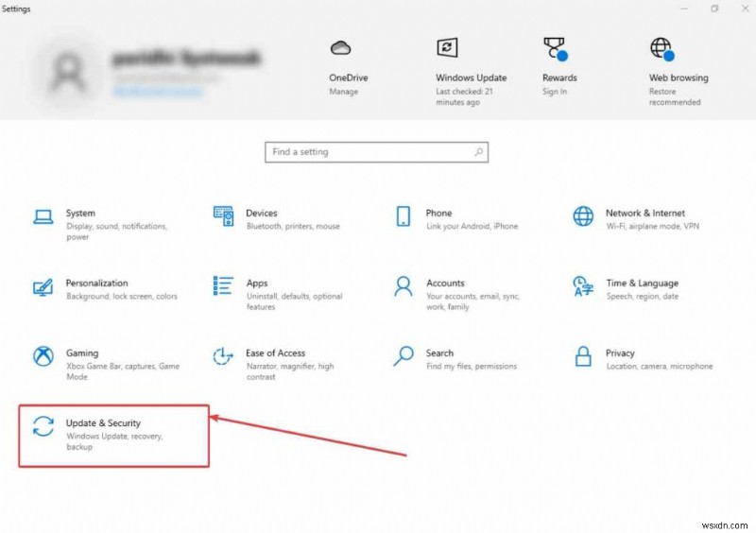Viewport: 756px width, 533px height.
Task: Open the Privacy settings label
Action: [620, 353]
